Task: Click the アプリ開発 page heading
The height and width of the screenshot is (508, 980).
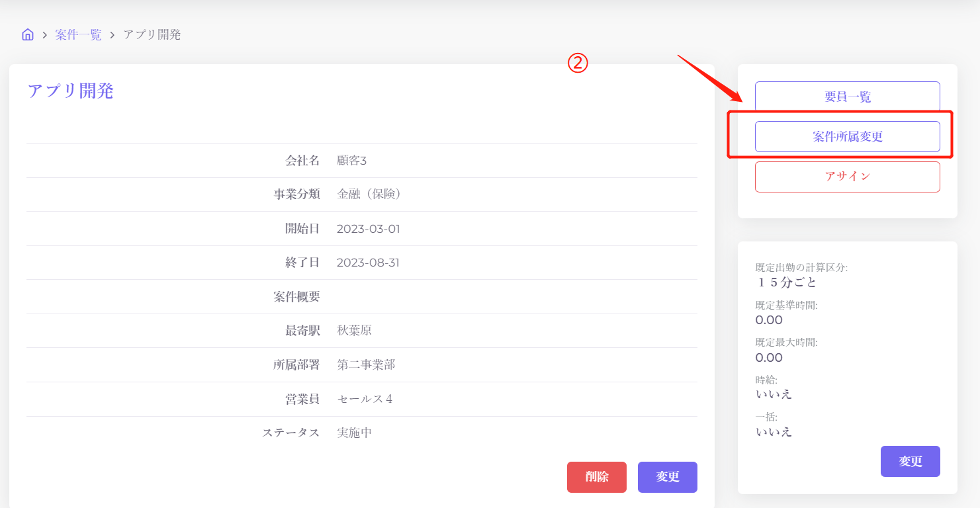Action: pyautogui.click(x=71, y=91)
